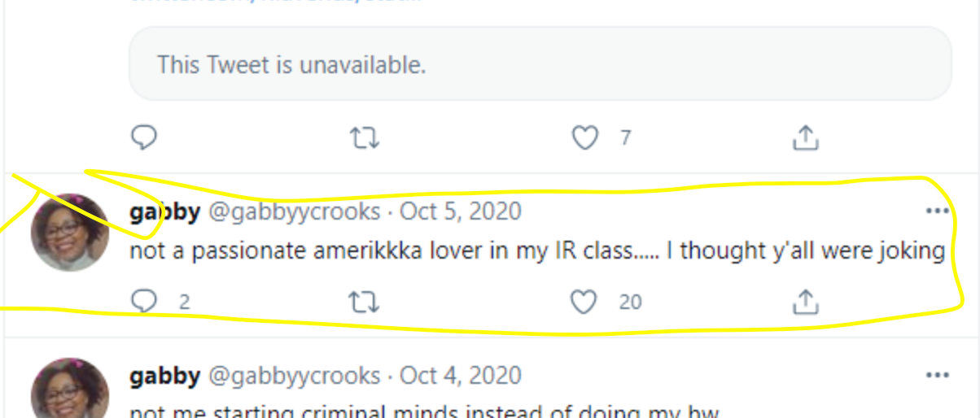Open the Oct 5, 2020 timestamp link
Viewport: 980px width, 418px height.
pyautogui.click(x=461, y=212)
